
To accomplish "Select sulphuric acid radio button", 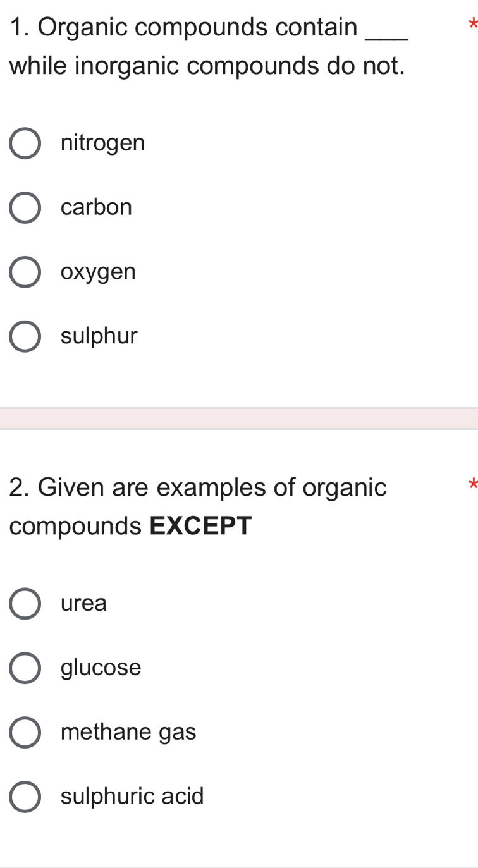I will (25, 797).
